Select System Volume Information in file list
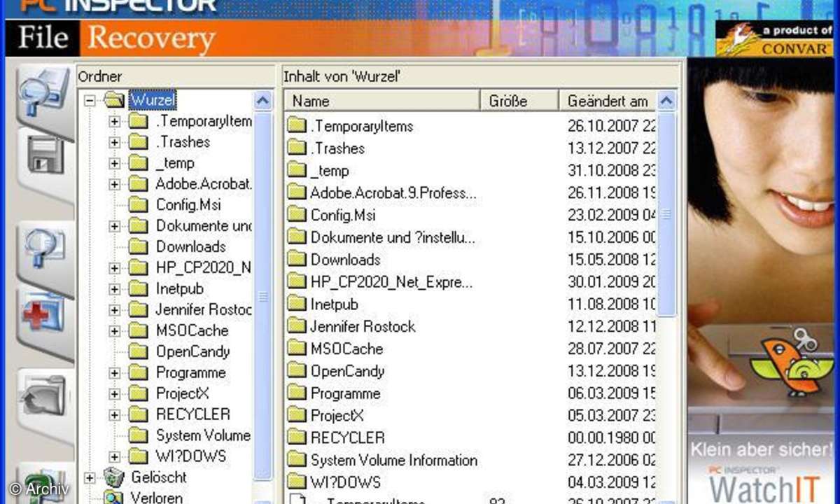This screenshot has width=840, height=504. 393,460
